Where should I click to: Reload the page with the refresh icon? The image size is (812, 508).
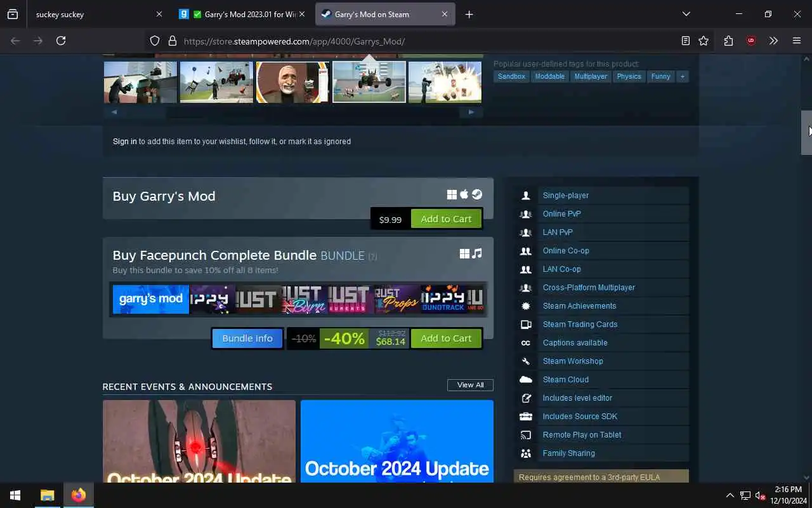click(x=61, y=41)
